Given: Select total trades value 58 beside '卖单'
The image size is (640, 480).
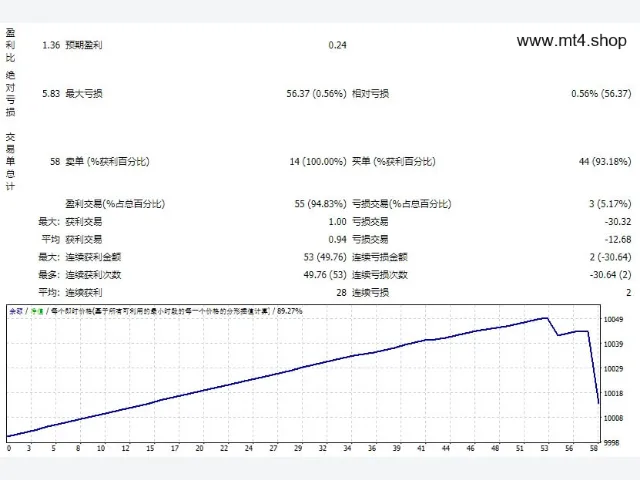Looking at the screenshot, I should coord(55,161).
